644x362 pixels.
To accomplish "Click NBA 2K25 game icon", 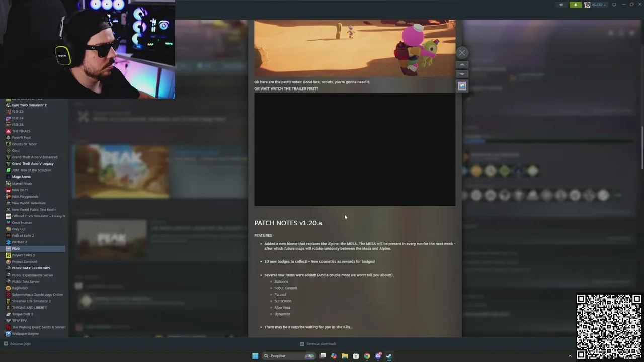I will point(8,190).
